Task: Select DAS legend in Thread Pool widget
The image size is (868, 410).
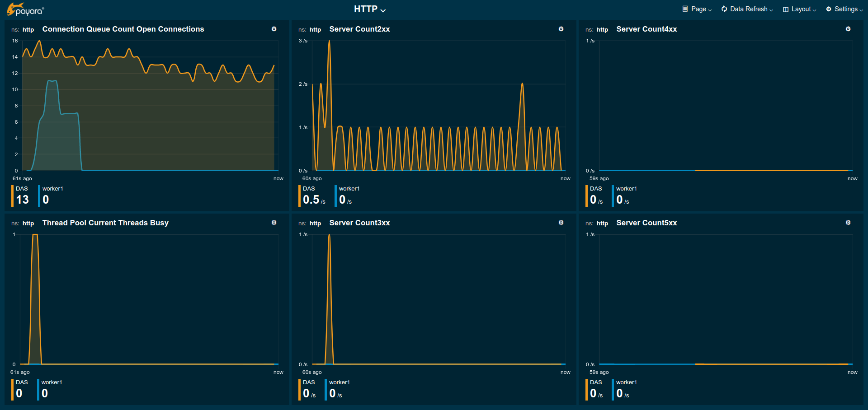Action: pyautogui.click(x=20, y=389)
